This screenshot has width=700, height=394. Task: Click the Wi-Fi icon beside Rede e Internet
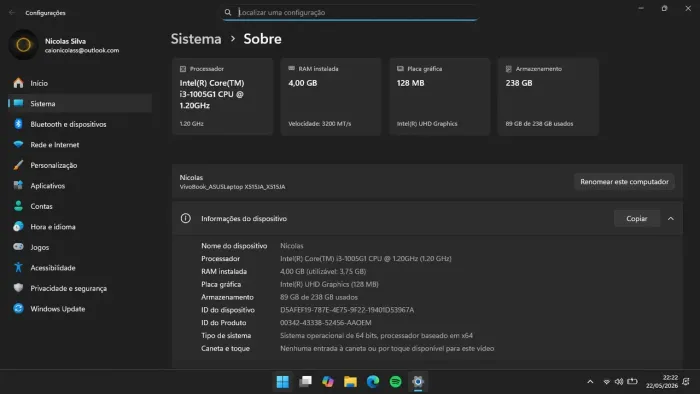(x=18, y=144)
